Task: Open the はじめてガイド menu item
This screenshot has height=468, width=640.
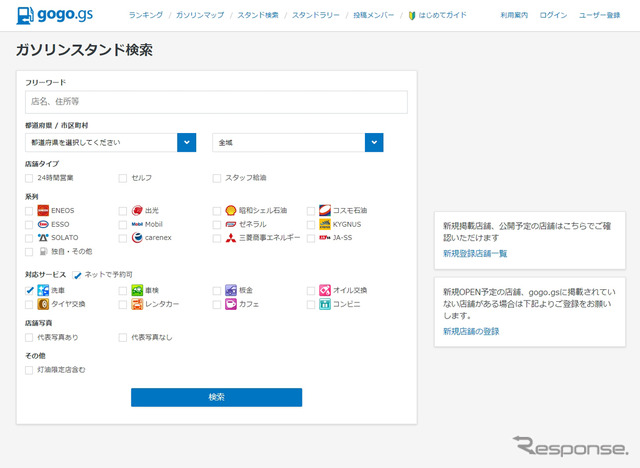Action: pos(442,15)
